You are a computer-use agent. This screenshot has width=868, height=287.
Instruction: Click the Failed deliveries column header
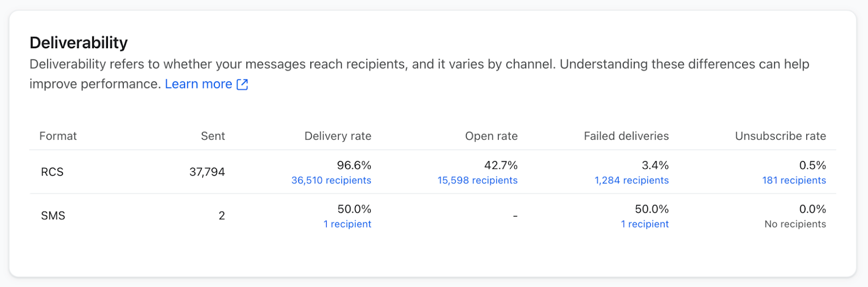tap(626, 136)
